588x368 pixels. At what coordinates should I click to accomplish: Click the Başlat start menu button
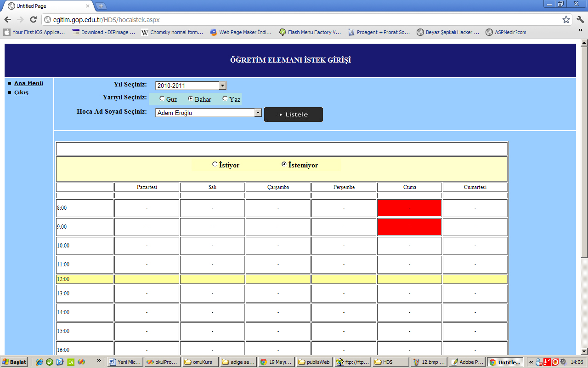coord(14,362)
